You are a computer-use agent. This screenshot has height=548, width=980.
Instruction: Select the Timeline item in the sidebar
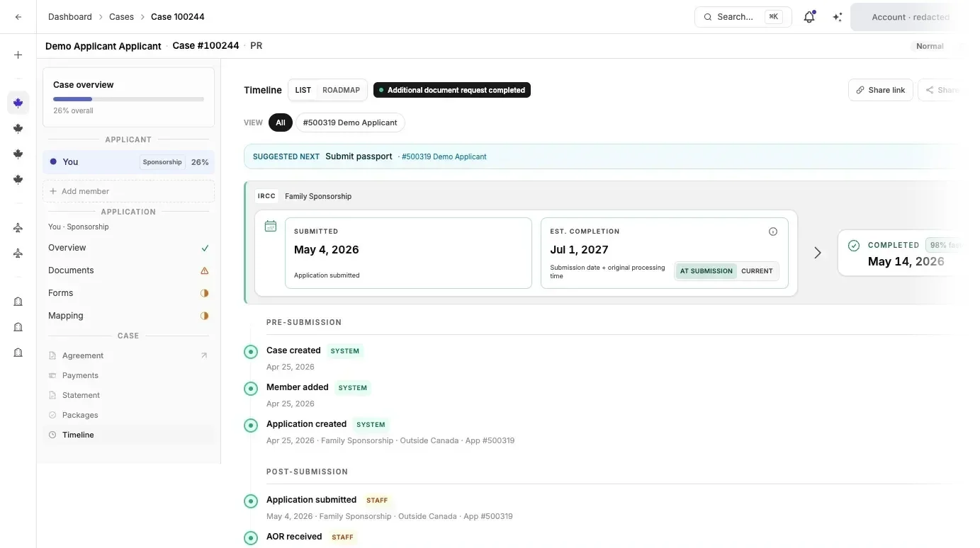[128, 435]
